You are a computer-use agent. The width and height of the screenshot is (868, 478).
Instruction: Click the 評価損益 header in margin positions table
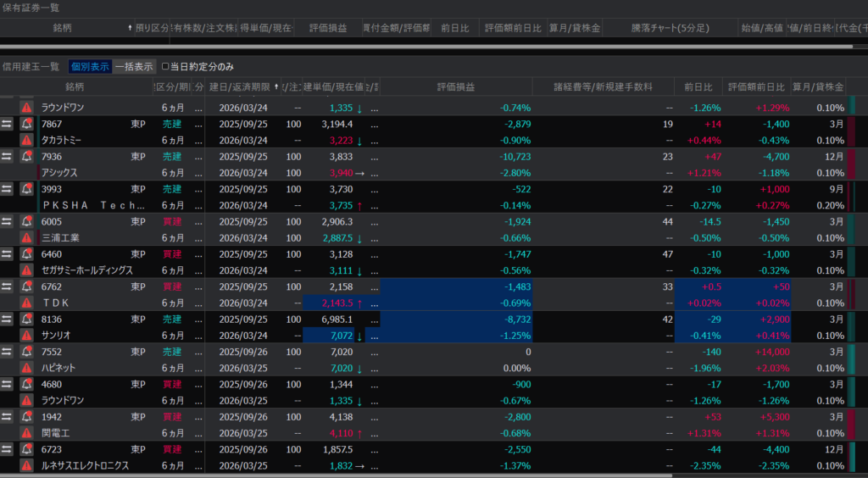click(x=456, y=87)
